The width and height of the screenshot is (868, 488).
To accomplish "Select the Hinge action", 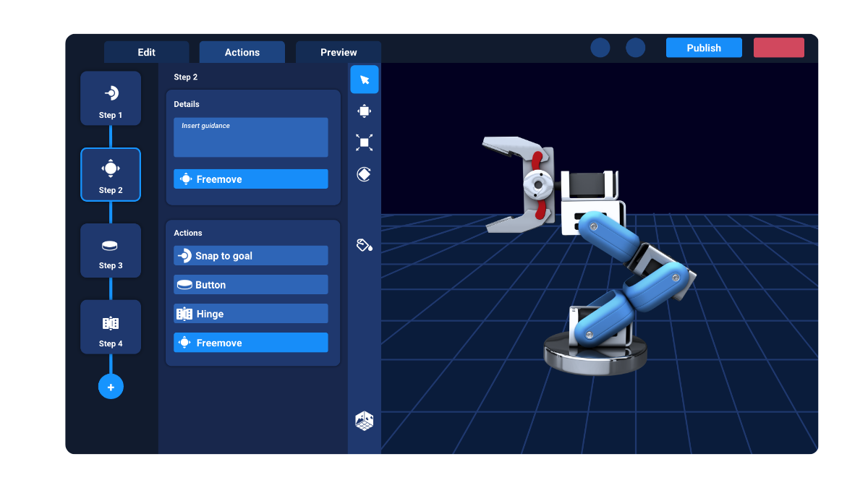I will coord(251,314).
